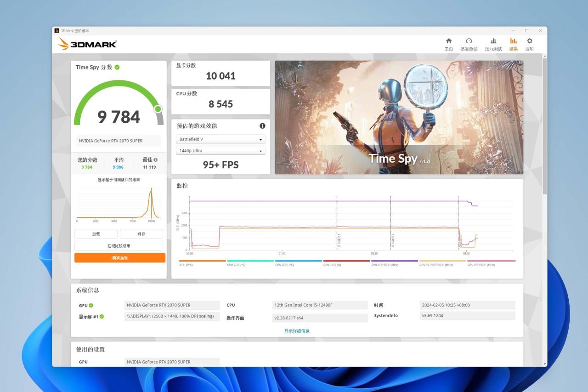The height and width of the screenshot is (392, 588).
Task: Switch to the 基准测试 benchmarks tab
Action: (469, 44)
